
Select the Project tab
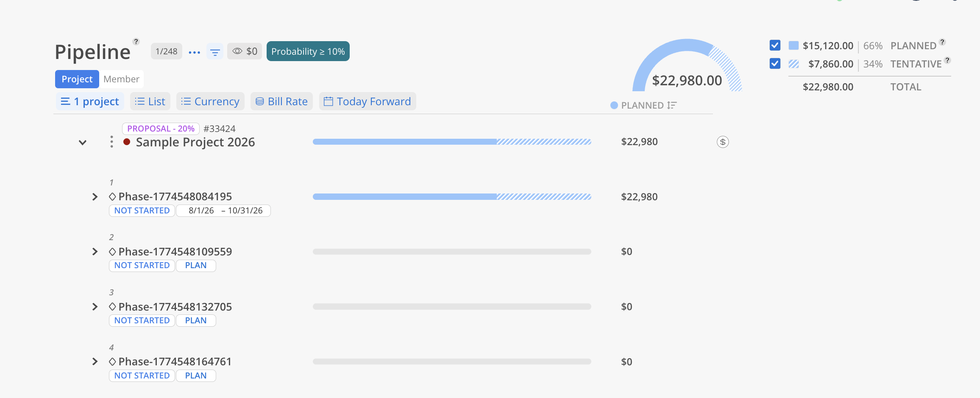coord(77,79)
